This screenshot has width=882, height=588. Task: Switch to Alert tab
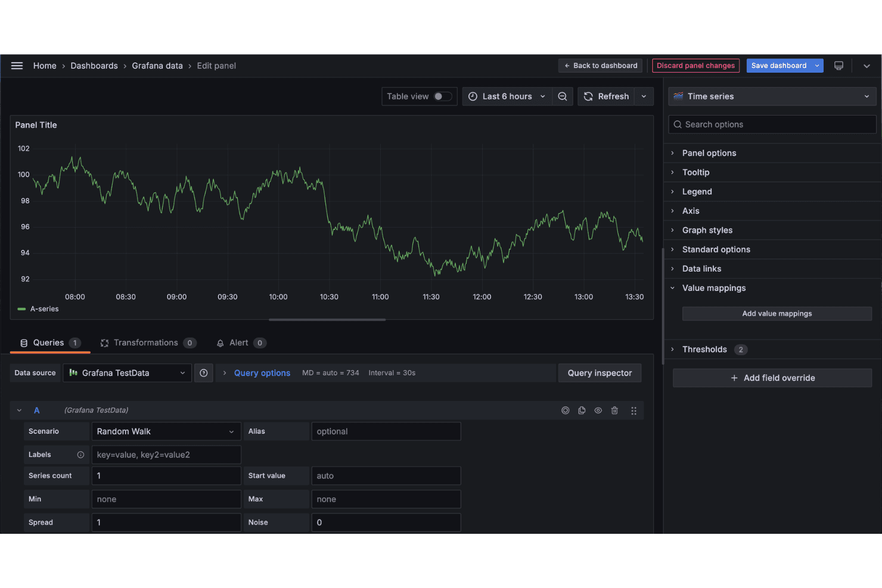point(241,343)
